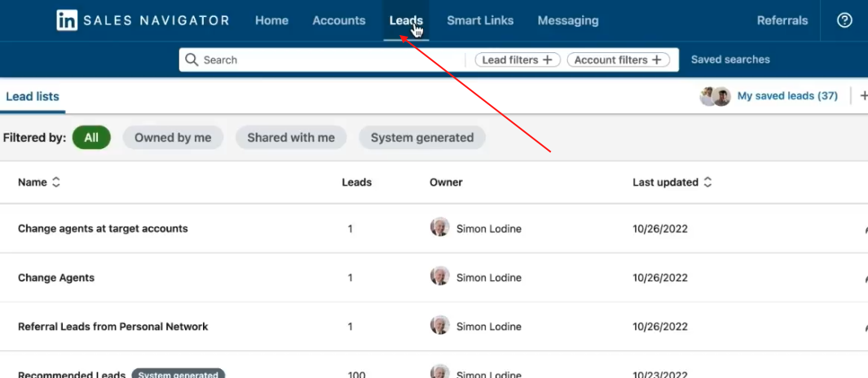Click the plus icon in Lead filters
Screen dimensions: 868x378
548,59
